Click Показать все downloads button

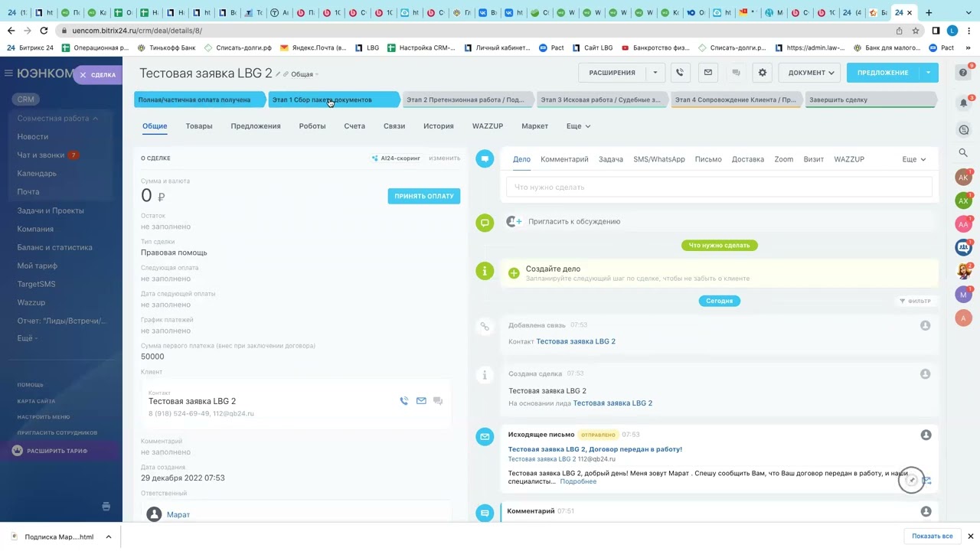(x=933, y=536)
